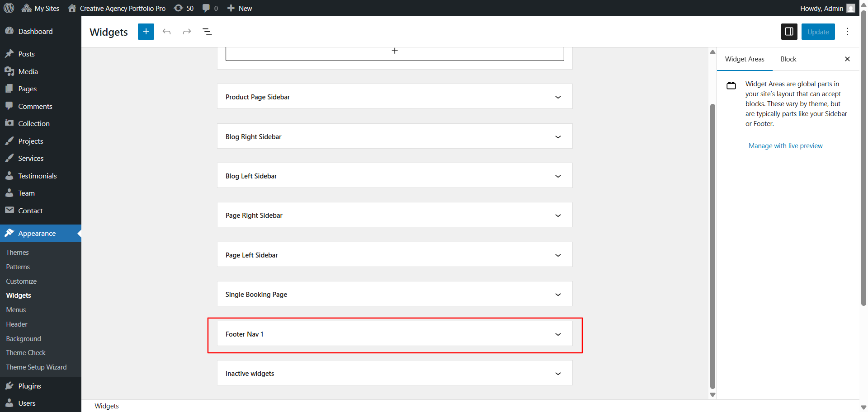The width and height of the screenshot is (868, 412).
Task: Open the Testimonials menu item
Action: [x=41, y=176]
